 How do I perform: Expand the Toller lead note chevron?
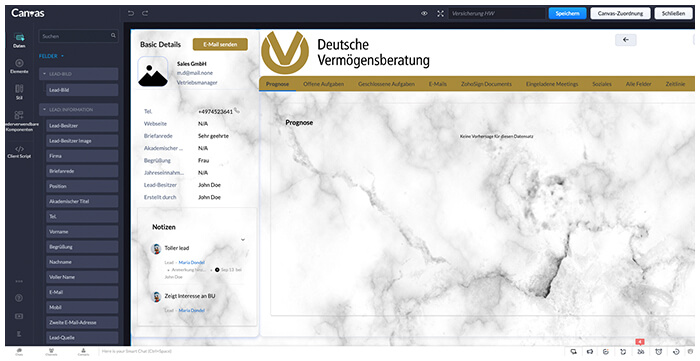tap(243, 240)
